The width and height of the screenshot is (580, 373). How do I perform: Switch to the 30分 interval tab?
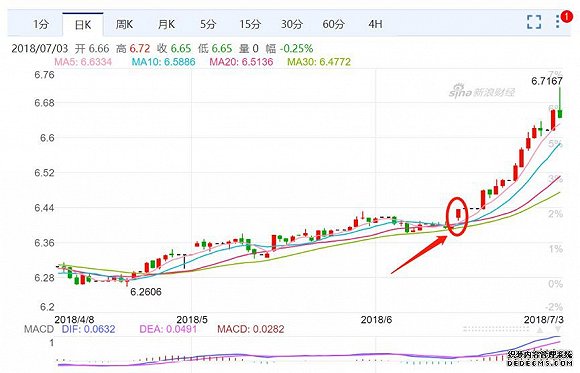pos(292,24)
